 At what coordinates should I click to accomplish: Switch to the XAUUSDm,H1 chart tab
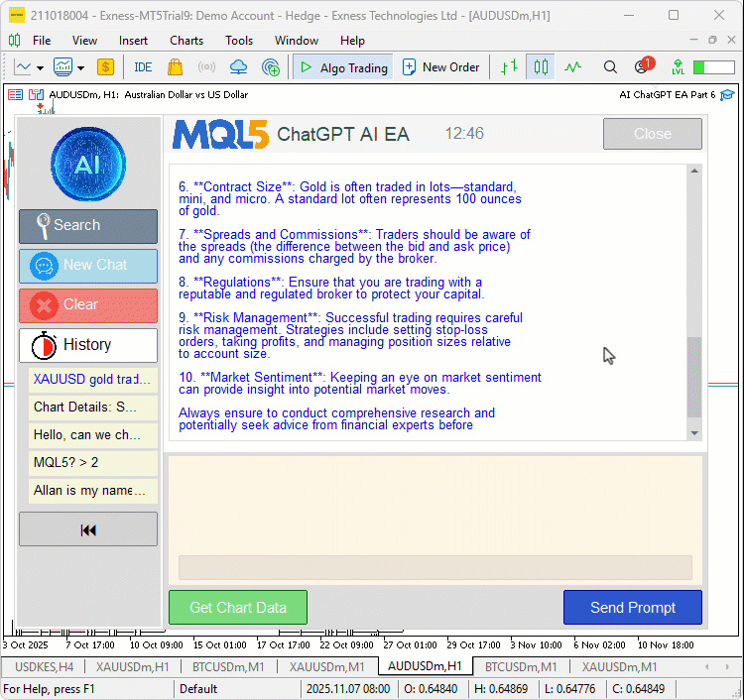(132, 667)
